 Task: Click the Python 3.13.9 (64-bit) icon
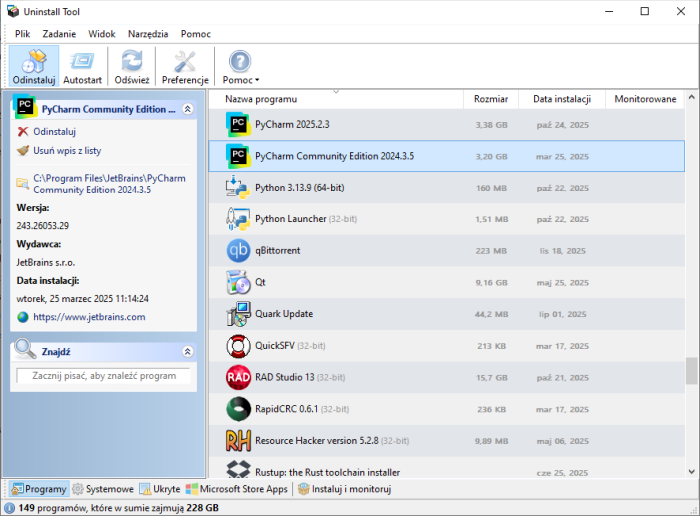238,187
